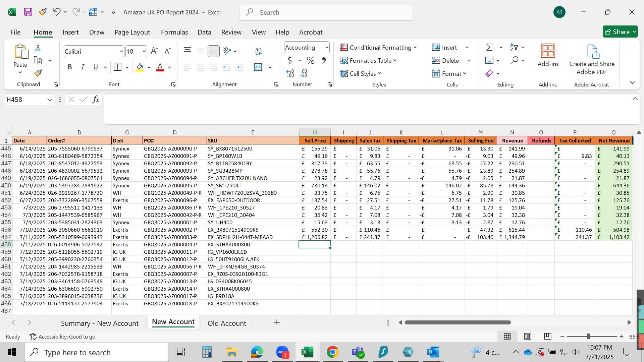
Task: Click Create and Share Adobe PDF icon
Action: [593, 51]
